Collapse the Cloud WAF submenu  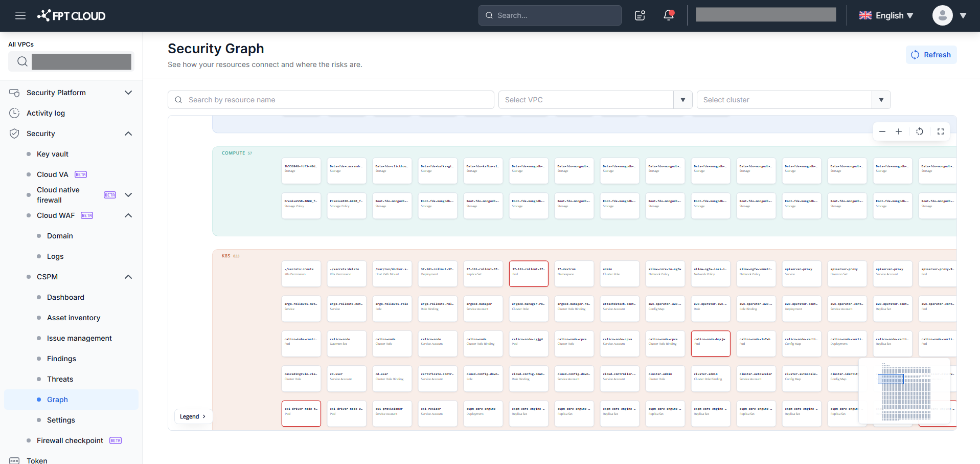pos(128,215)
